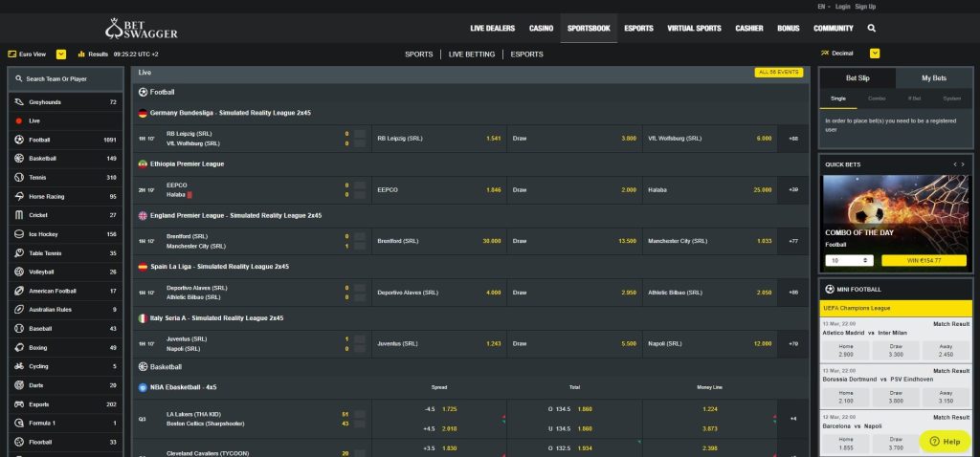Viewport: 980px width, 457px height.
Task: Select the Volleyball icon in sidebar
Action: tap(19, 272)
